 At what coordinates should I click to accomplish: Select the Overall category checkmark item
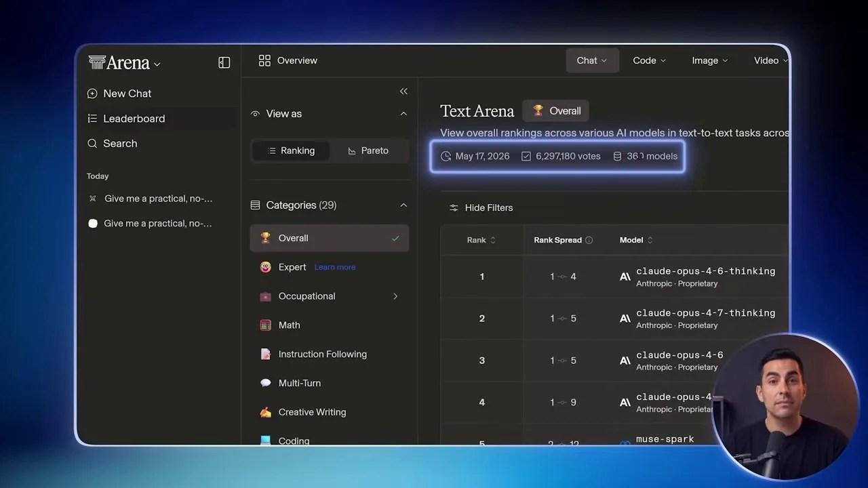330,238
